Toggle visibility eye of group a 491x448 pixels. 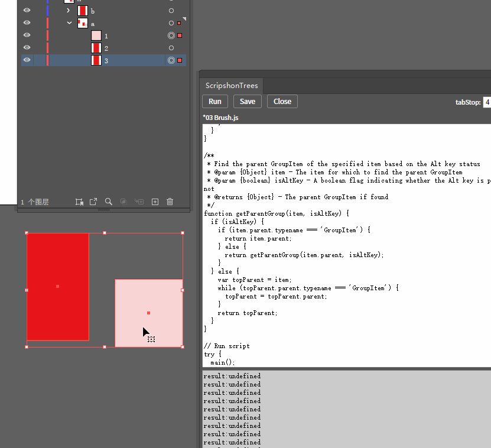pos(27,22)
